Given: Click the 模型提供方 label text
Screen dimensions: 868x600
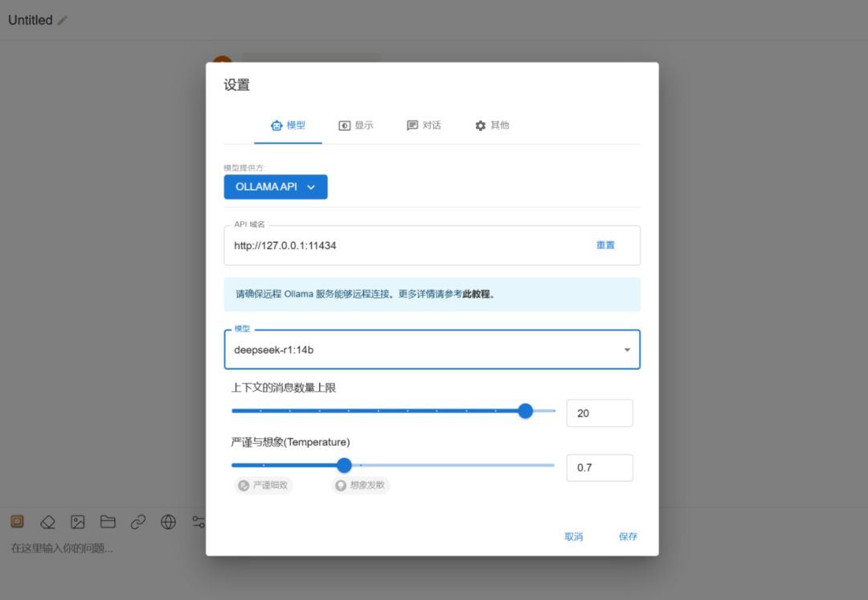Looking at the screenshot, I should coord(244,168).
